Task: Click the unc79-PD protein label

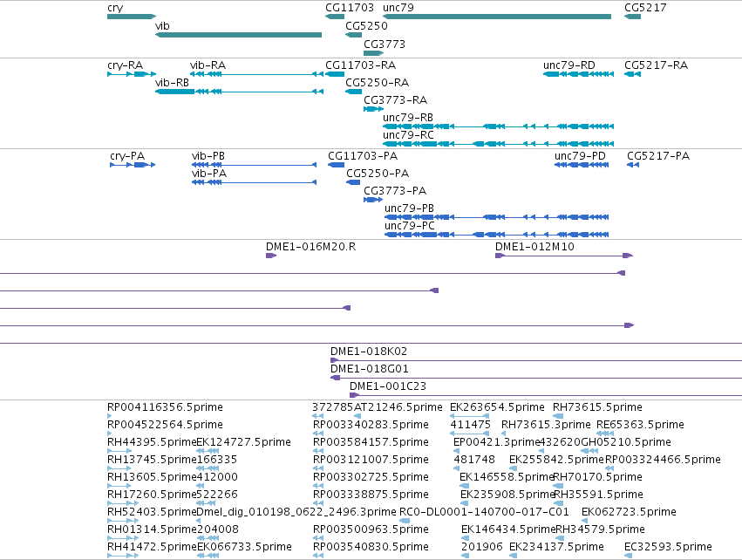Action: [x=580, y=156]
